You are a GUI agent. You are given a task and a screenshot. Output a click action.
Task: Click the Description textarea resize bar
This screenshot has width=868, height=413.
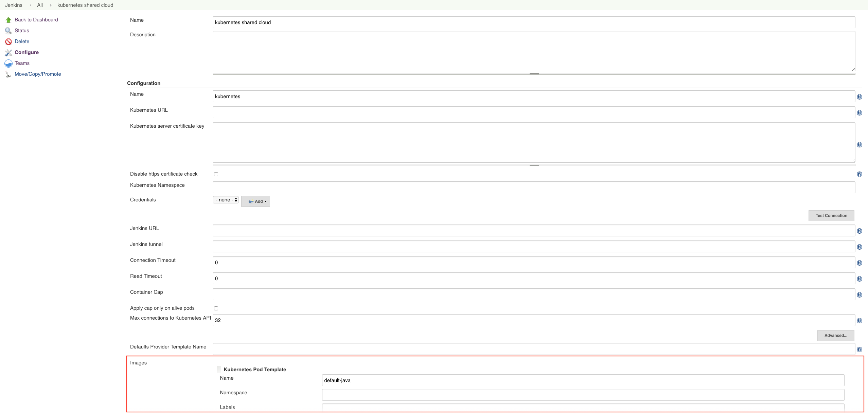(534, 74)
